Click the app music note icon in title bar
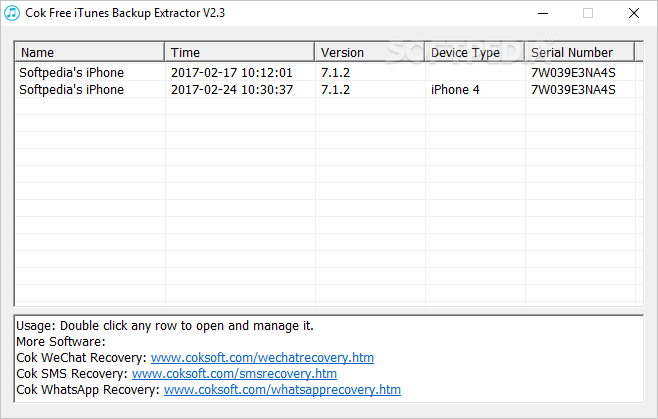 [12, 13]
